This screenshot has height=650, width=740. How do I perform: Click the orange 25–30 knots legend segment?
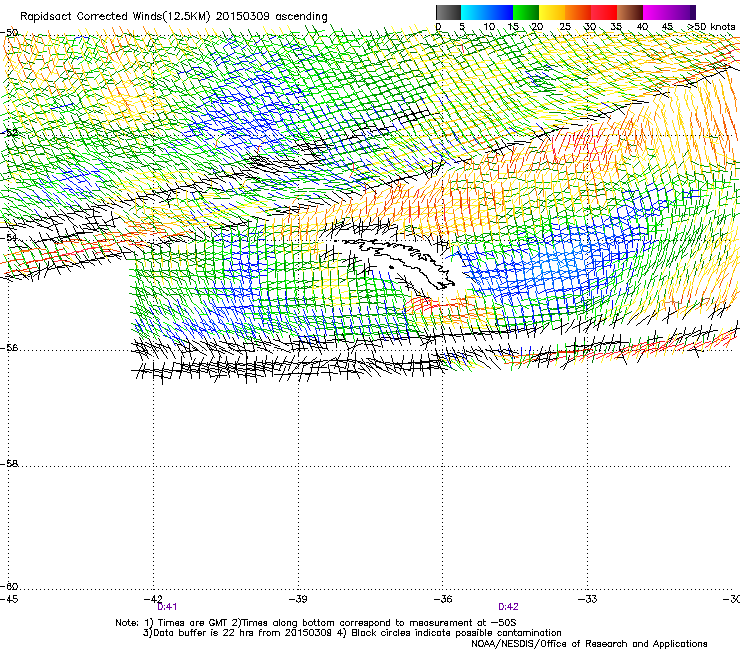tap(578, 12)
